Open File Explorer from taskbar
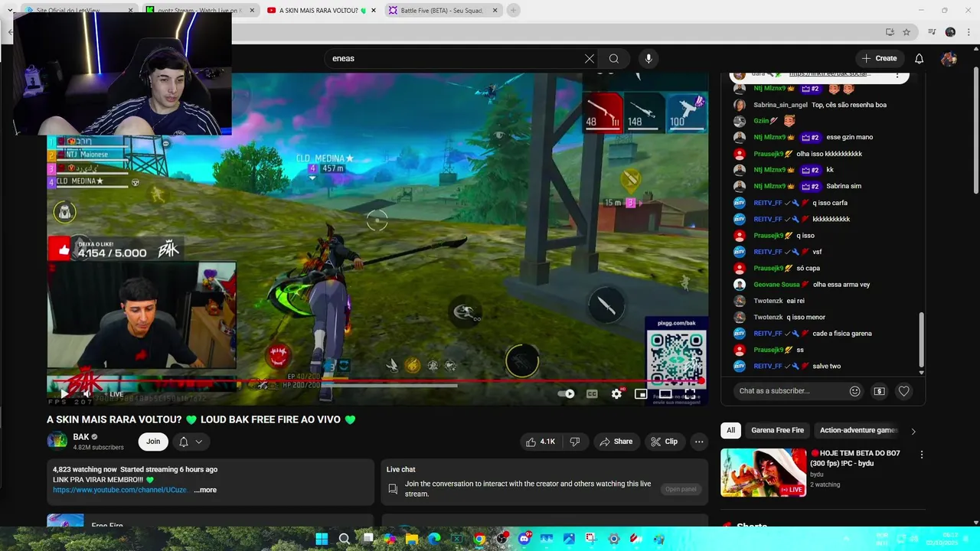Image resolution: width=980 pixels, height=551 pixels. pyautogui.click(x=412, y=539)
